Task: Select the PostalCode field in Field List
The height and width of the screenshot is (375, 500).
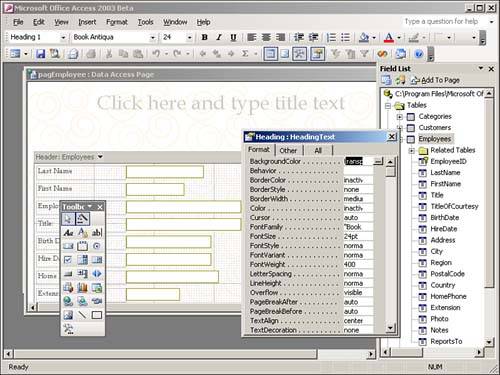Action: 447,274
